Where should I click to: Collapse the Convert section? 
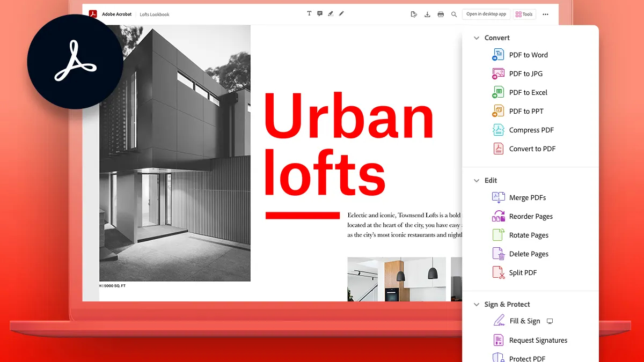pos(476,38)
